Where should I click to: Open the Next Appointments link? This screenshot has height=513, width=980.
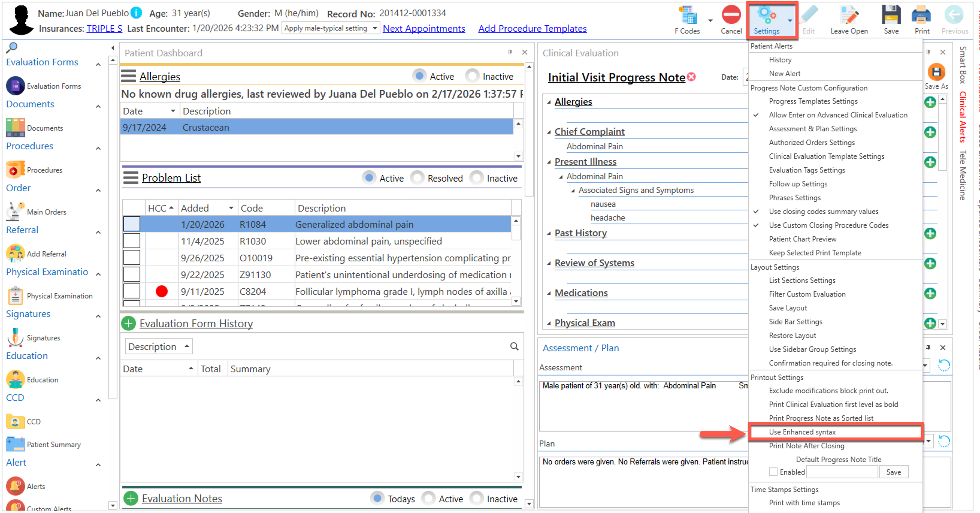[424, 28]
